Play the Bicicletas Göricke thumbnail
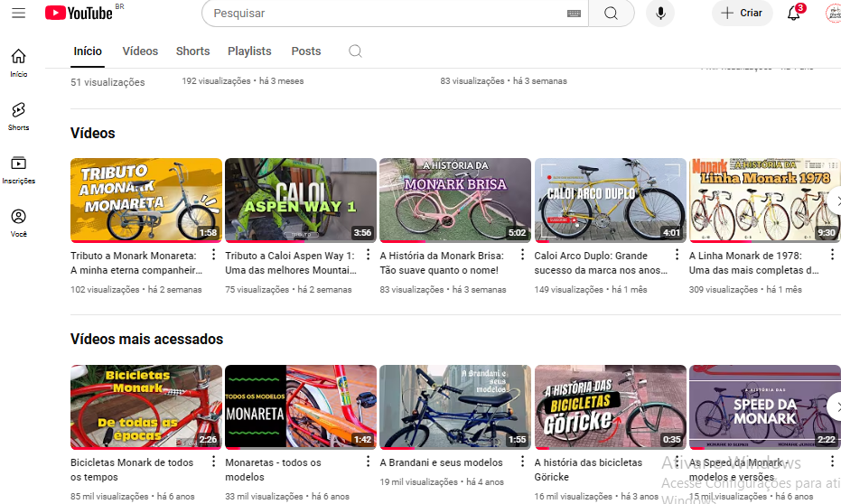Screen dimensions: 841x504 tap(611, 407)
